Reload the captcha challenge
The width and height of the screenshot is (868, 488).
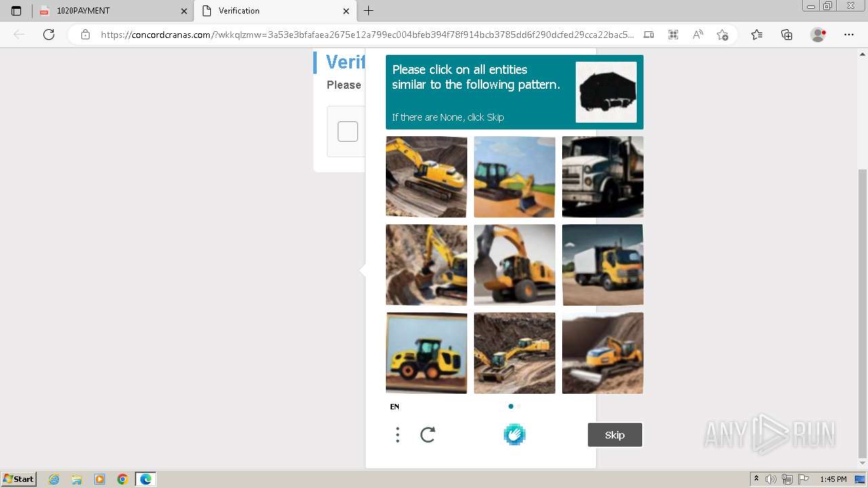coord(428,435)
